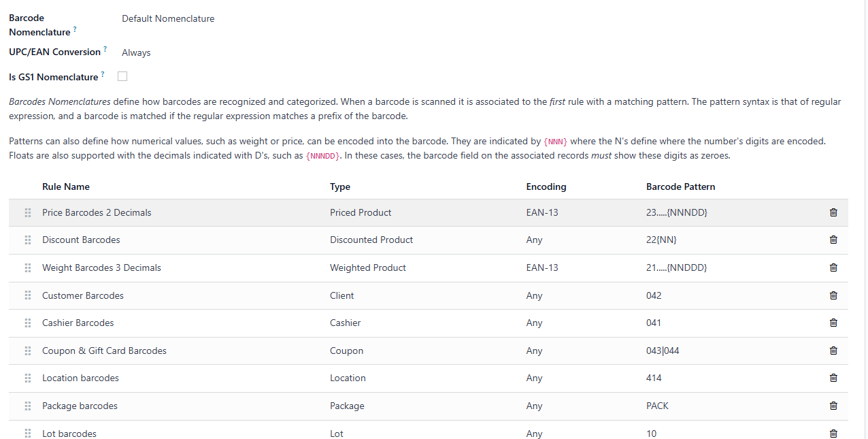Remove the Package barcodes rule

point(833,406)
